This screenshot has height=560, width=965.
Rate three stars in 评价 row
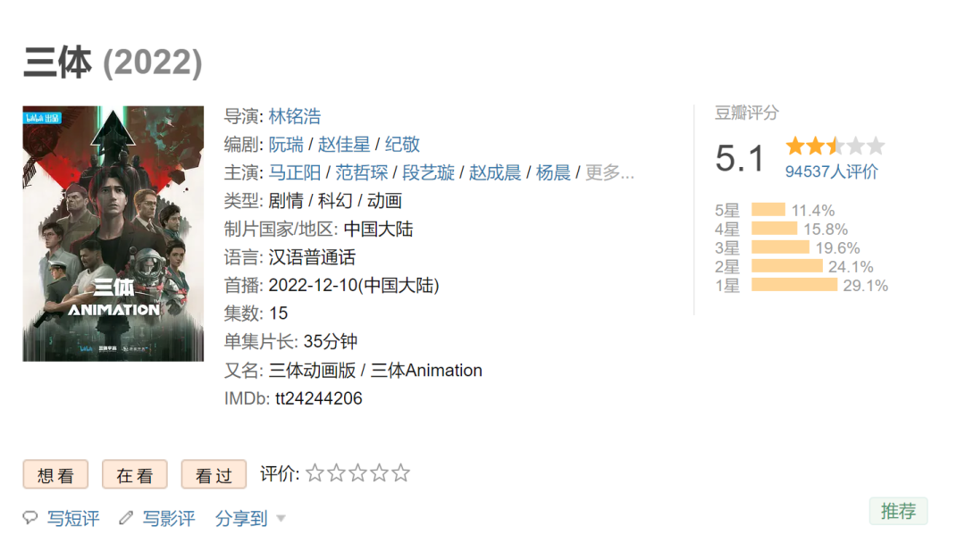point(357,473)
